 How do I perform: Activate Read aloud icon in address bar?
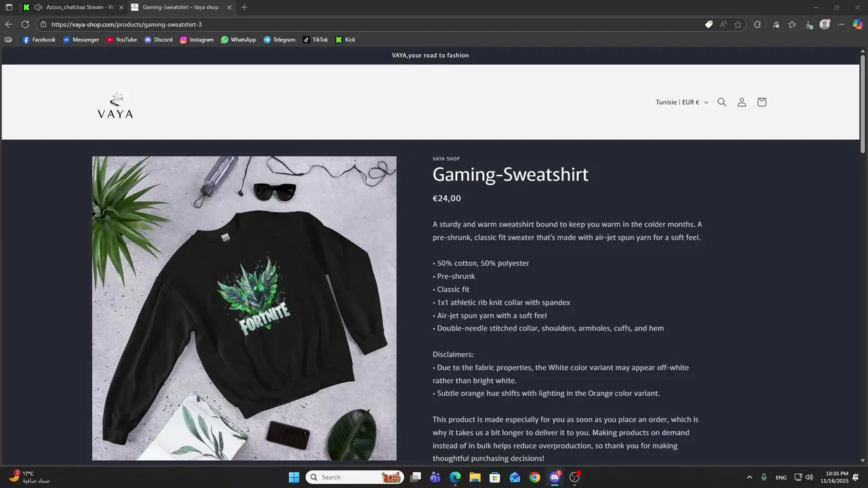pyautogui.click(x=724, y=24)
